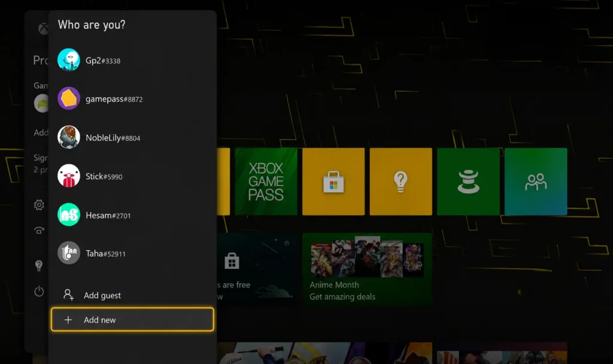613x364 pixels.
Task: Open the green joystick tile
Action: click(x=468, y=181)
